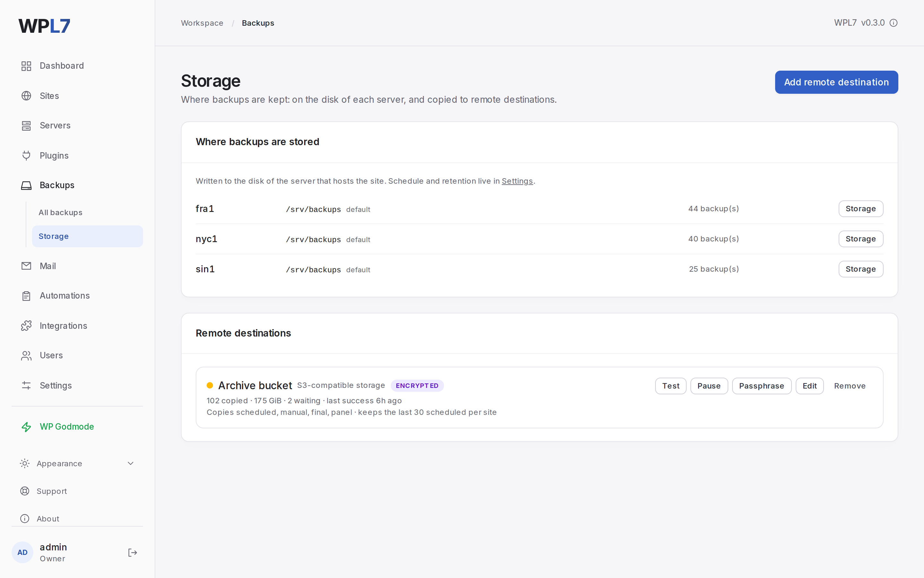This screenshot has height=578, width=924.
Task: Click the 'nyc1' server name
Action: pos(207,239)
